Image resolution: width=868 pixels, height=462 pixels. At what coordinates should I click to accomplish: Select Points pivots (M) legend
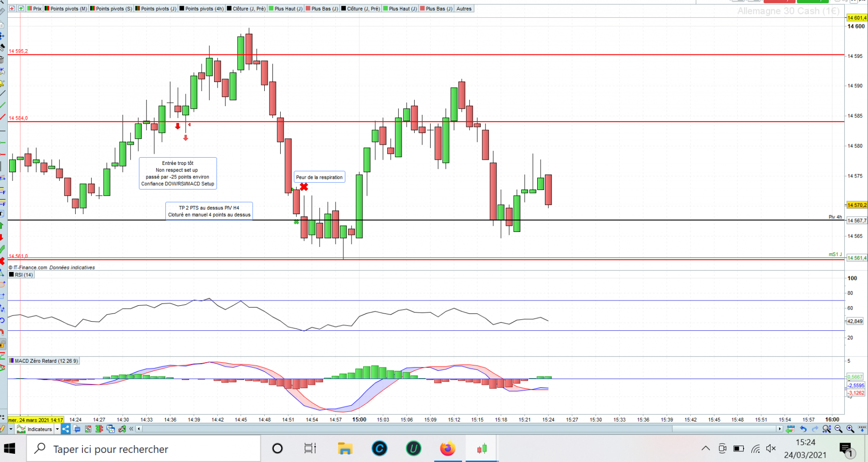coord(66,9)
